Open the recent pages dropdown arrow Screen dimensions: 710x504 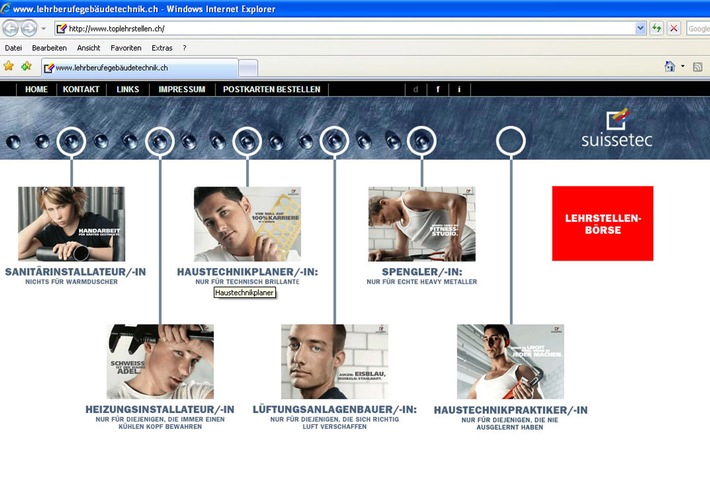tap(46, 29)
